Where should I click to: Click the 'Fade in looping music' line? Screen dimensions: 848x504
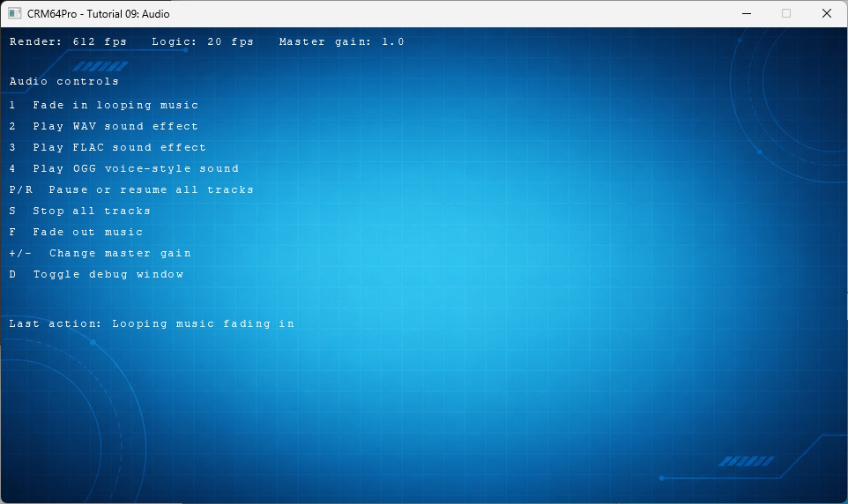point(104,105)
